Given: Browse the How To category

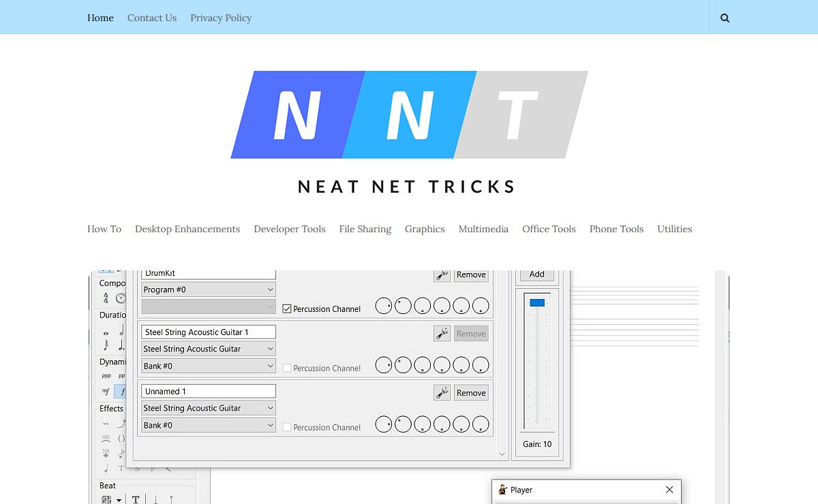Looking at the screenshot, I should [104, 229].
